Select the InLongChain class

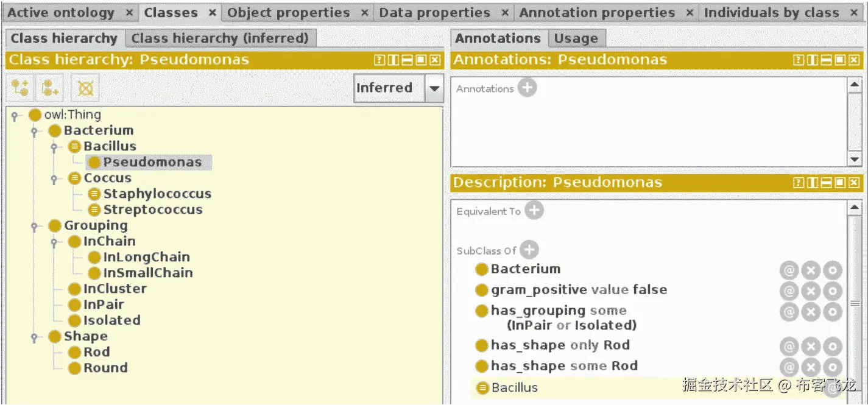146,257
